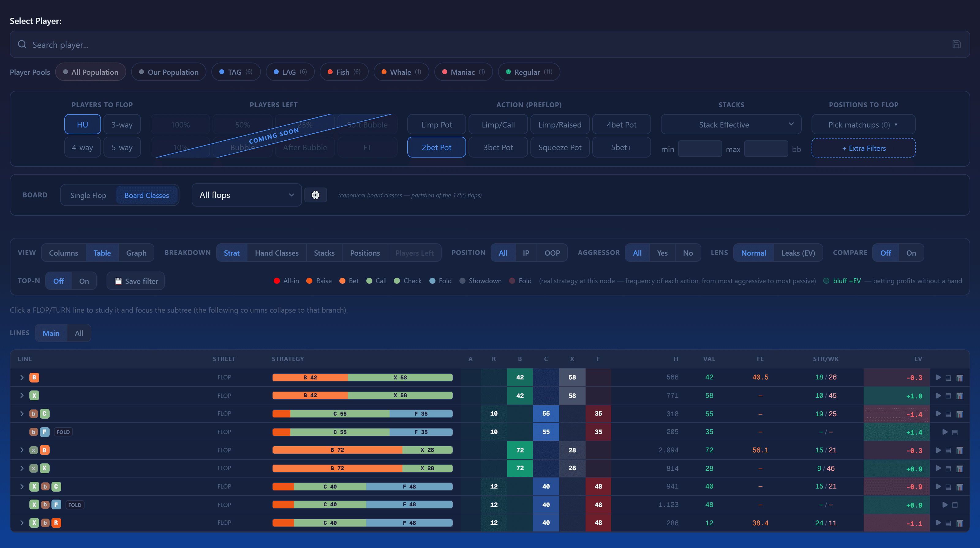Click the magnifier icon in player search

22,44
